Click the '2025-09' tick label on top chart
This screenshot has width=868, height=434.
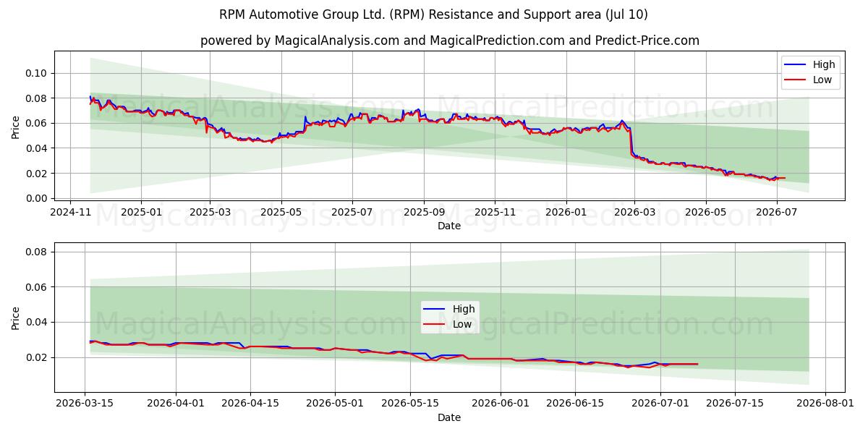pos(424,213)
